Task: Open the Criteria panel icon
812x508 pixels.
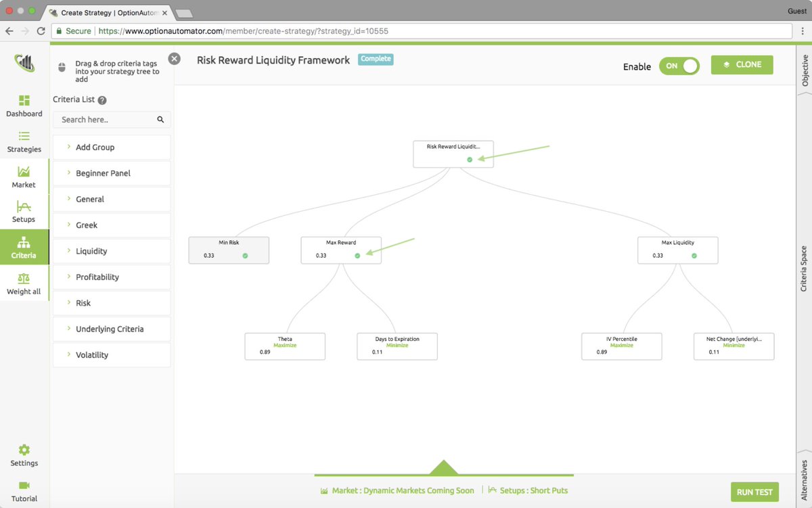Action: point(24,248)
